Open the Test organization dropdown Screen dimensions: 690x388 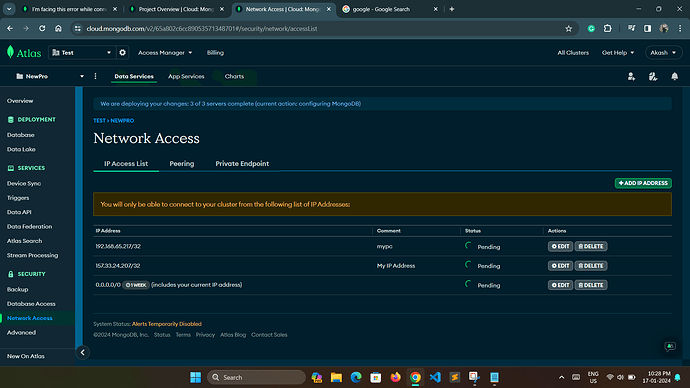coord(82,52)
